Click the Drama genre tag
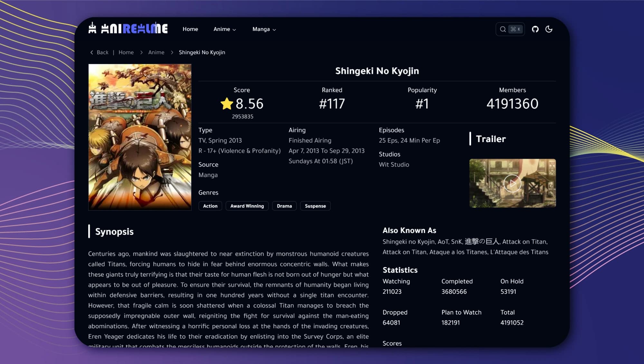 click(284, 206)
